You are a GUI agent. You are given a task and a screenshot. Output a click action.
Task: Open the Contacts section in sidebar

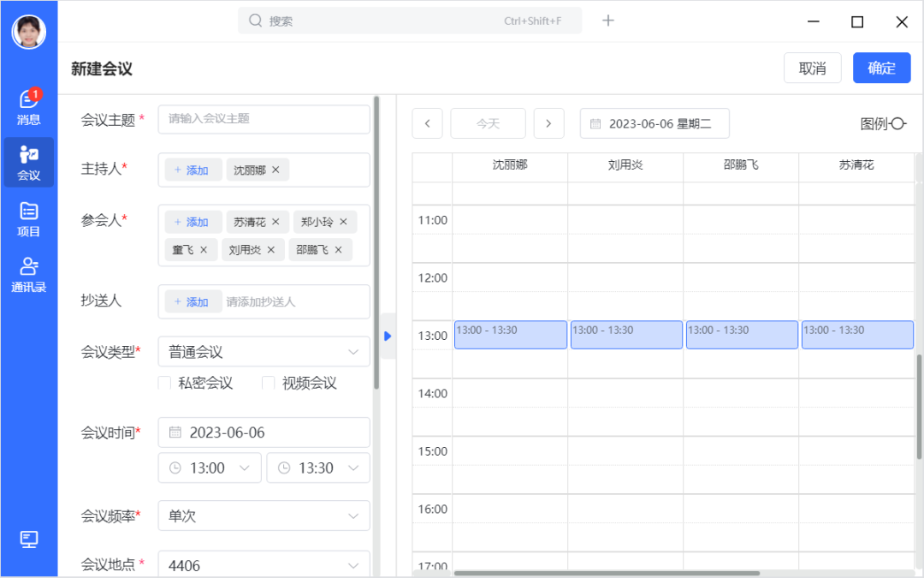pyautogui.click(x=29, y=274)
